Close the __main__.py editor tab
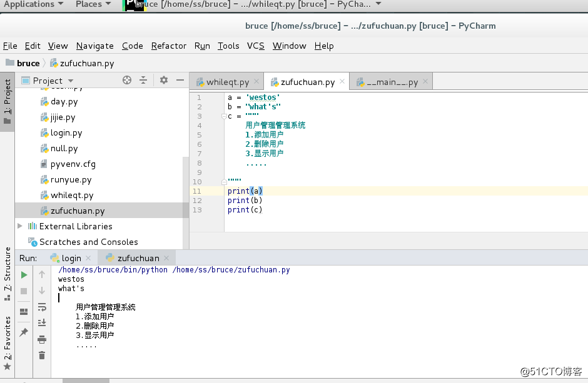The height and width of the screenshot is (383, 588). click(425, 81)
